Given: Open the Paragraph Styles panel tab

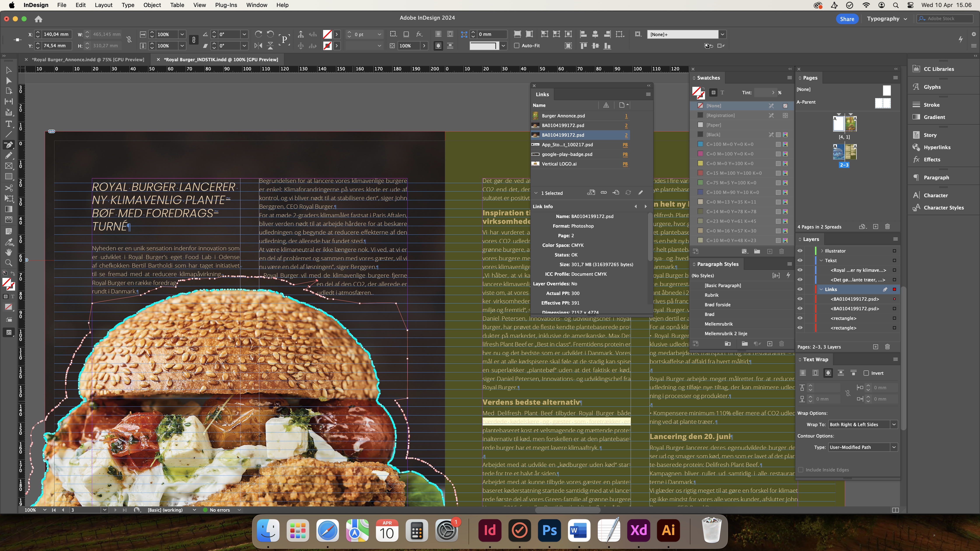Looking at the screenshot, I should pos(717,264).
